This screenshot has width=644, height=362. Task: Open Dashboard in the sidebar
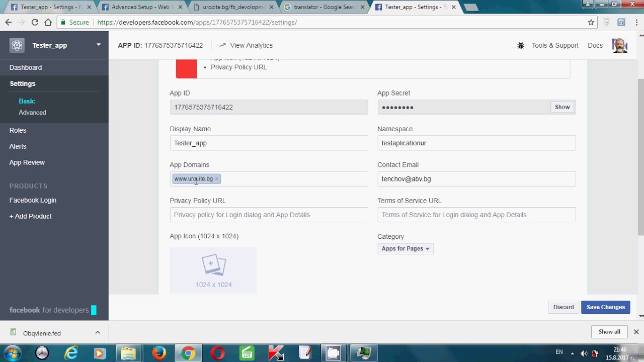click(x=26, y=67)
